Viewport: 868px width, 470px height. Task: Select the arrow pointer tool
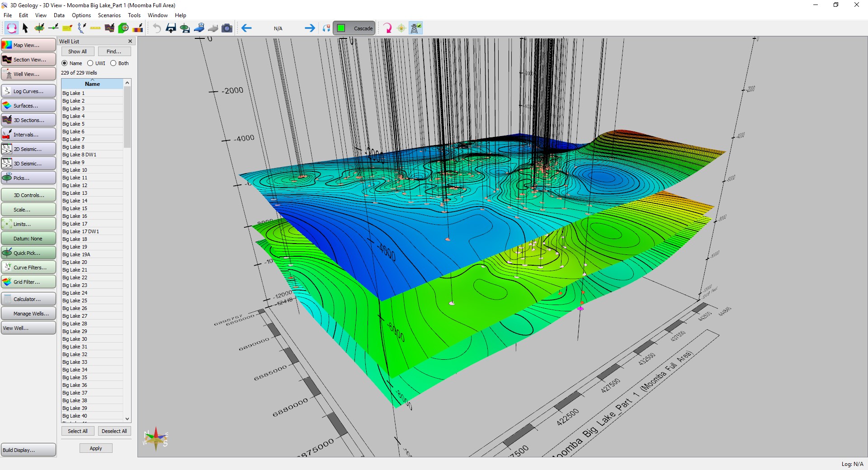point(25,28)
